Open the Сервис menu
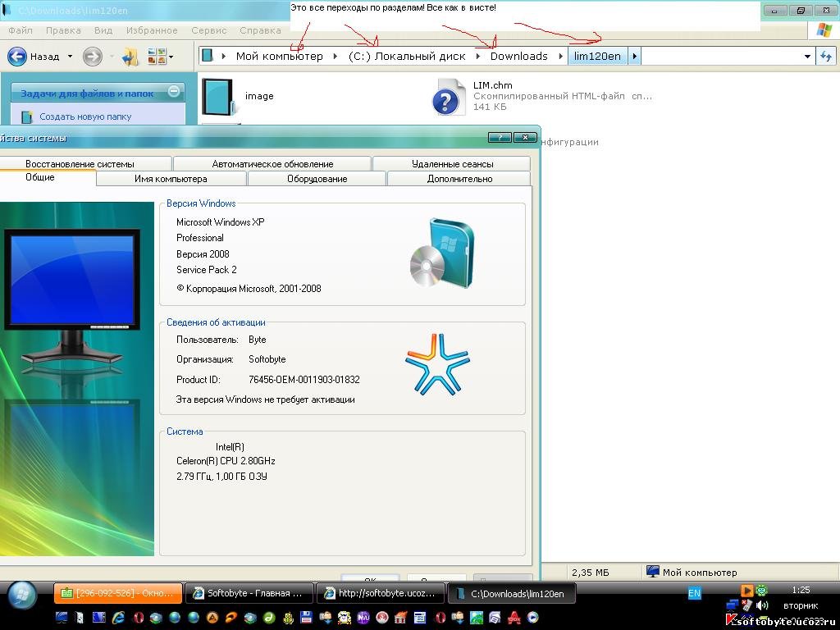 (209, 30)
